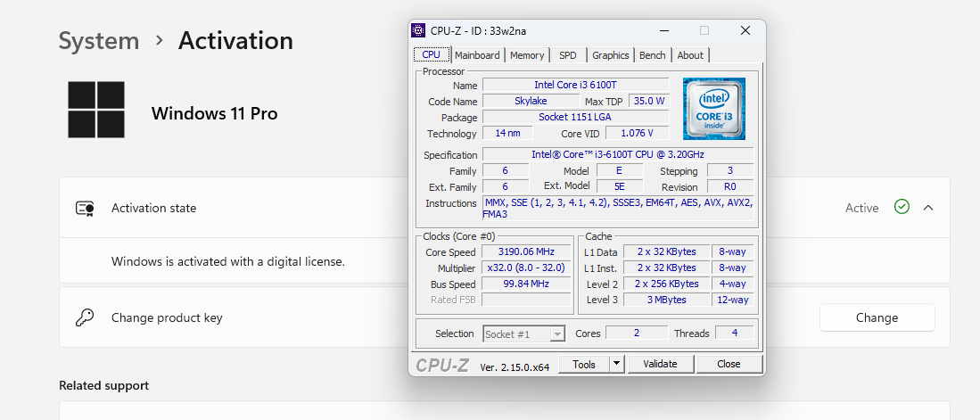Click the Tools button in CPU-Z
This screenshot has height=420, width=980.
point(584,364)
